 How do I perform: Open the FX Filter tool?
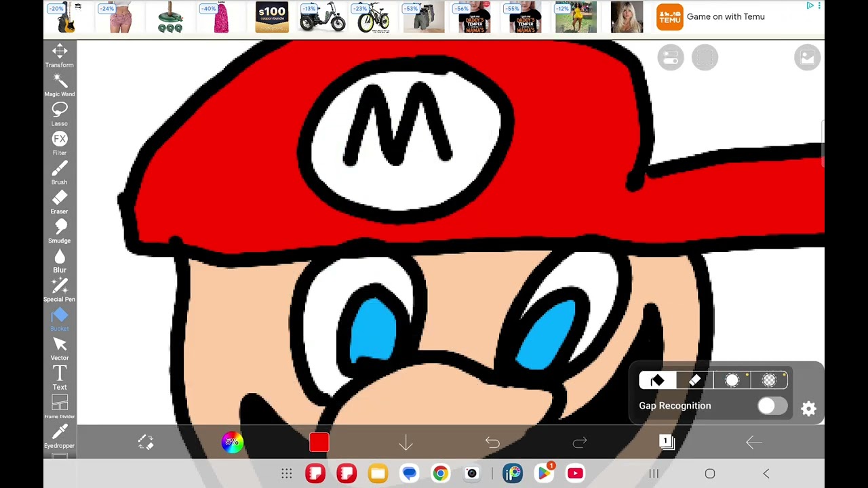(60, 143)
